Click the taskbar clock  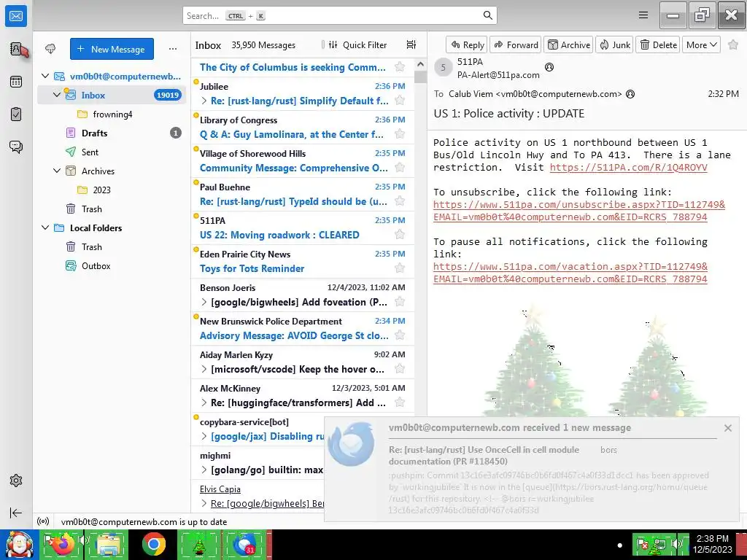tap(712, 544)
